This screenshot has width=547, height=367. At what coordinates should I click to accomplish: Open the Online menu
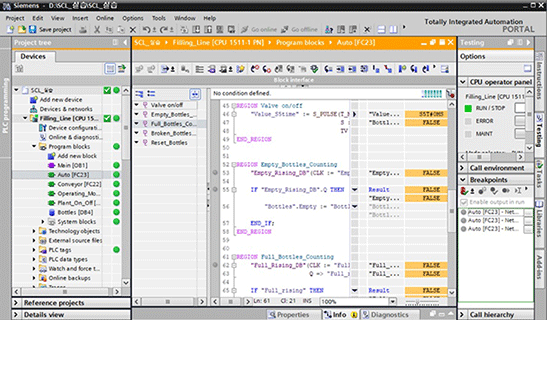(105, 18)
